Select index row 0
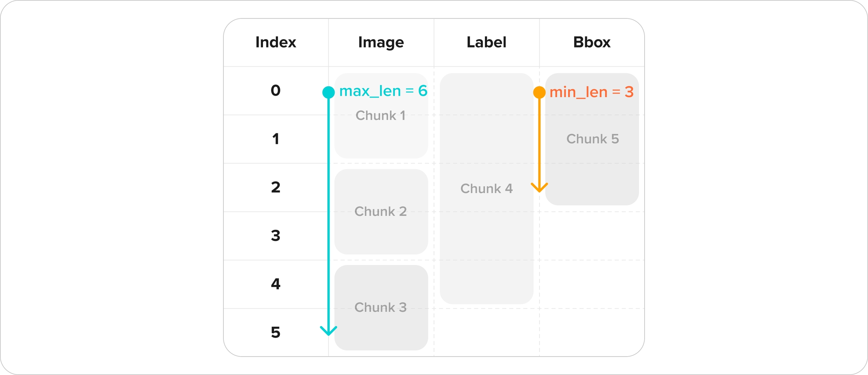The height and width of the screenshot is (375, 868). coord(275,91)
